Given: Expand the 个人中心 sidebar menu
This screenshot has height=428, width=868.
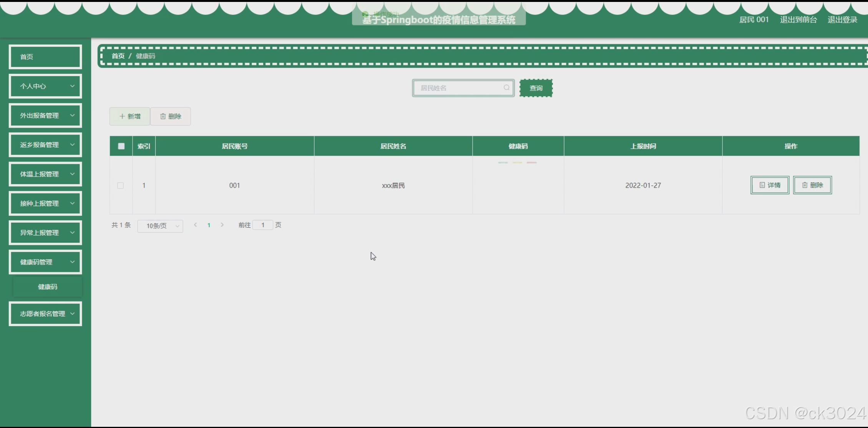Looking at the screenshot, I should [45, 86].
